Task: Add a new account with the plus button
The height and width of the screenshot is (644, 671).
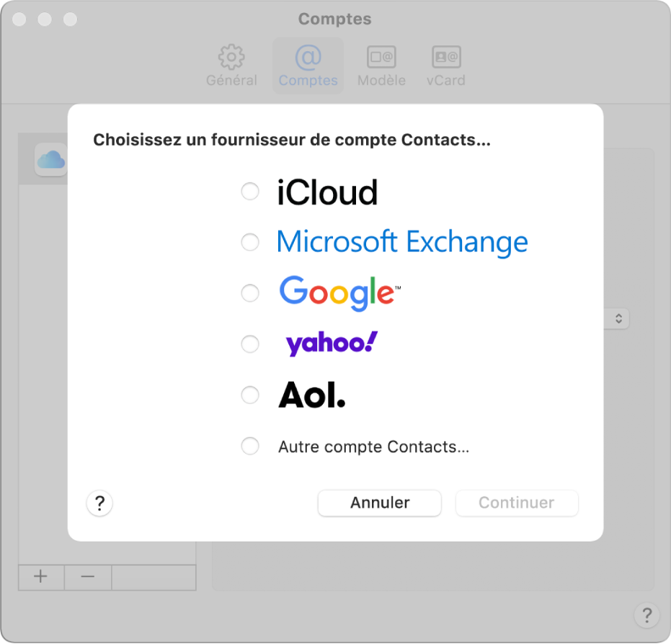Action: (40, 577)
